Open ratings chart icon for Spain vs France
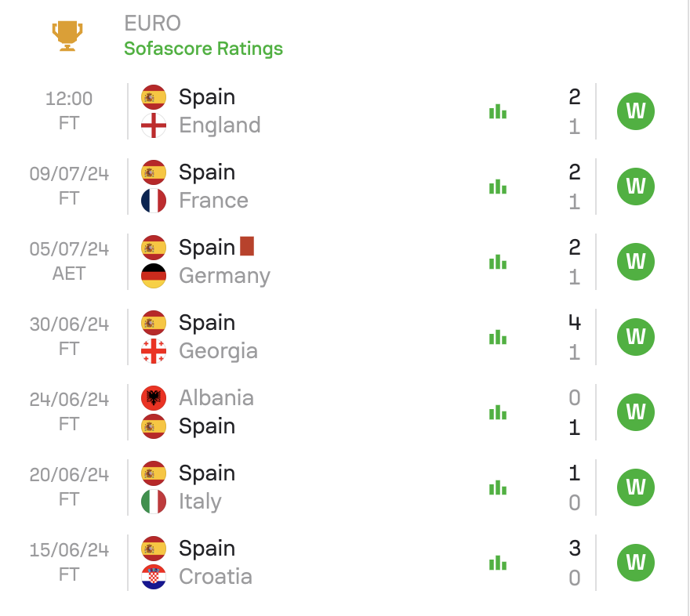 point(498,187)
